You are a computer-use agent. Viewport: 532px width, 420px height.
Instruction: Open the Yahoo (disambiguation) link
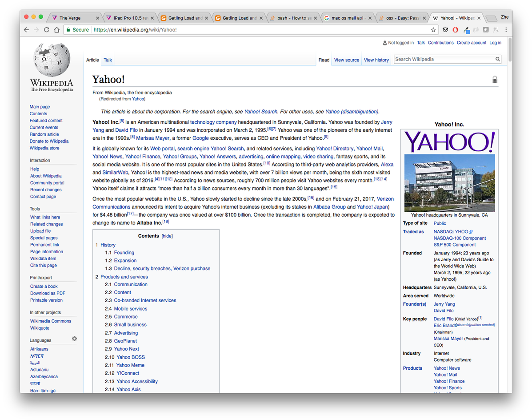[x=352, y=112]
